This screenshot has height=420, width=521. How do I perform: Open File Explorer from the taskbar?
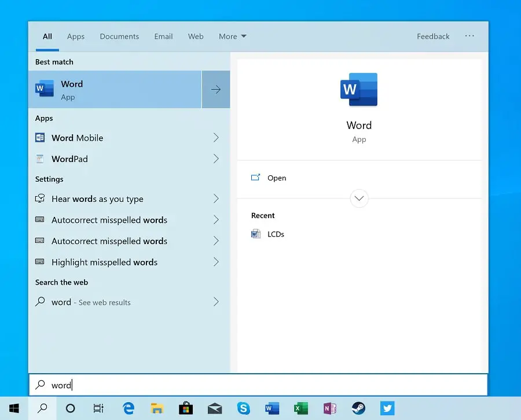click(157, 408)
